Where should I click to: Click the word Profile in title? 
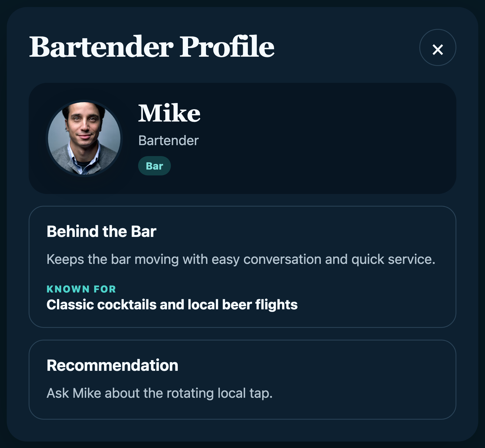point(227,47)
